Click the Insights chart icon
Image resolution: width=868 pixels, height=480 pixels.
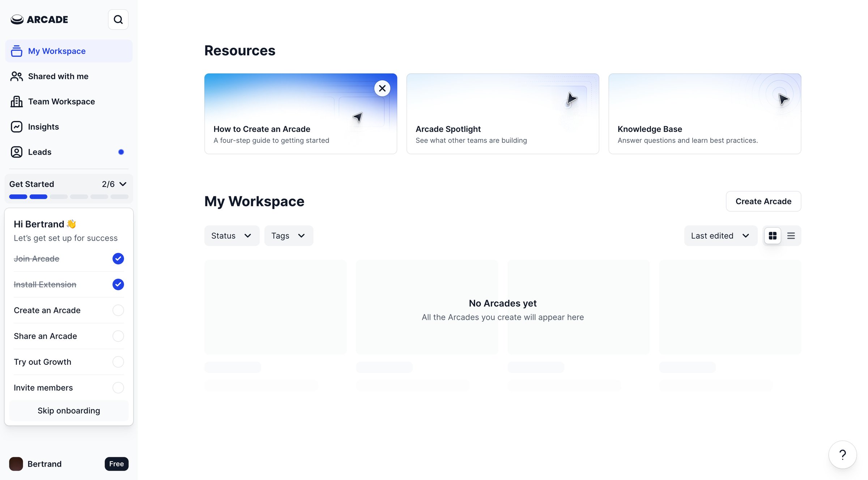pyautogui.click(x=17, y=127)
